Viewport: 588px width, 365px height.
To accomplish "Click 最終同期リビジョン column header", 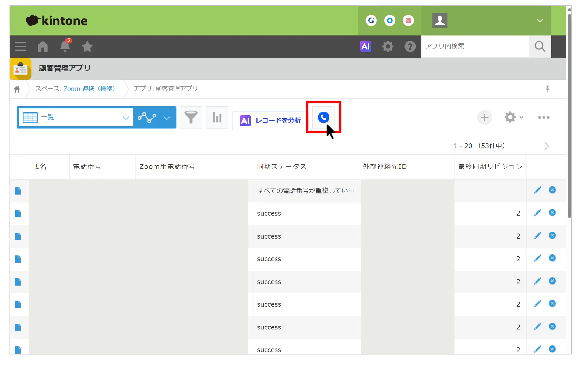I will pyautogui.click(x=490, y=166).
